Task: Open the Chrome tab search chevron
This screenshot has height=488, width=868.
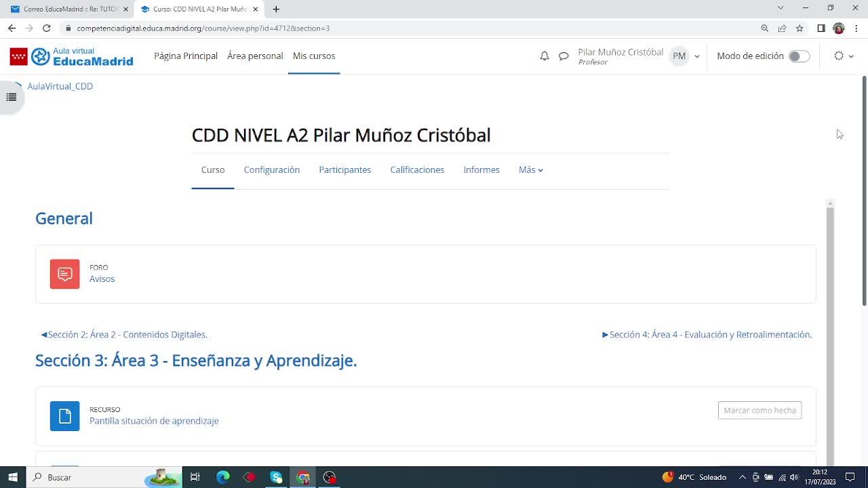Action: click(x=781, y=8)
